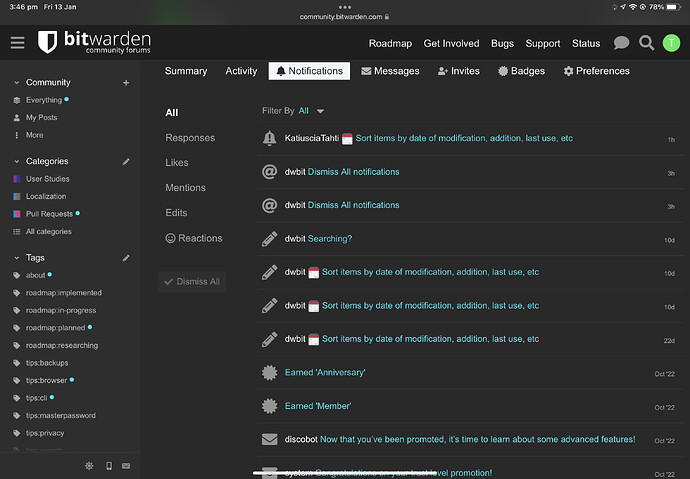Show Likes notifications
The height and width of the screenshot is (479, 690).
[177, 163]
